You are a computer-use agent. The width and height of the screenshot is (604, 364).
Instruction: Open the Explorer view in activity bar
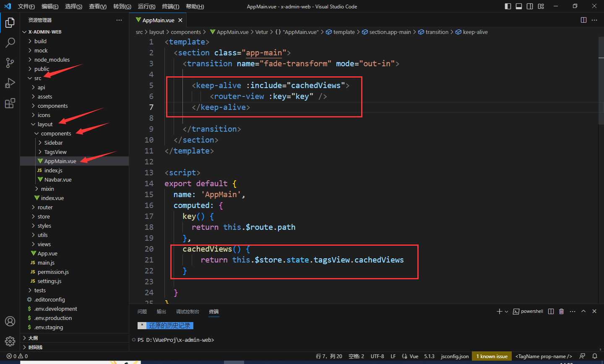coord(10,23)
